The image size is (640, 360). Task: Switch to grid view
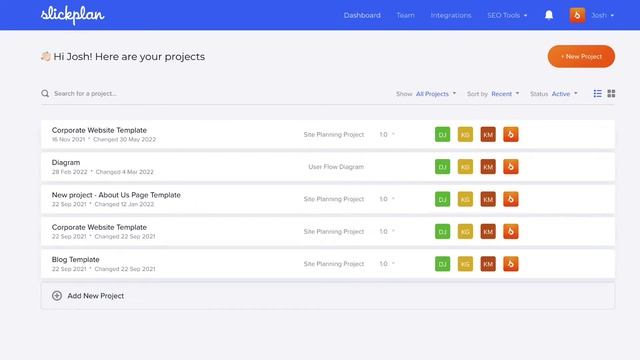(x=611, y=93)
